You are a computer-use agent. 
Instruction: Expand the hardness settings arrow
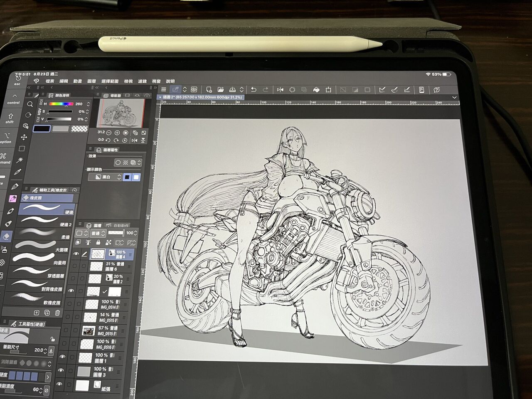pos(47,377)
